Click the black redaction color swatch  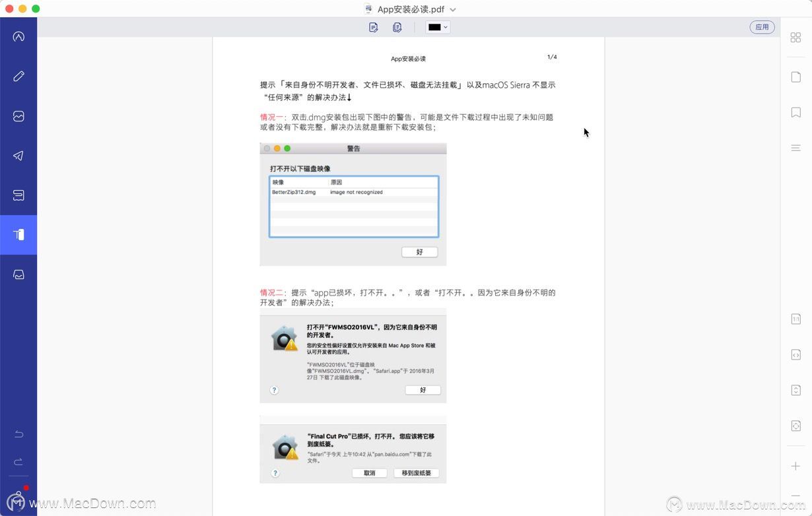coord(434,27)
